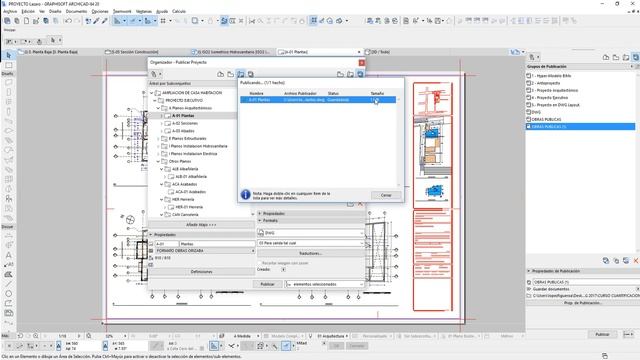This screenshot has height=360, width=640.
Task: Expand the I Planos Instalacion Hidrosanitaria folder
Action: (x=158, y=146)
